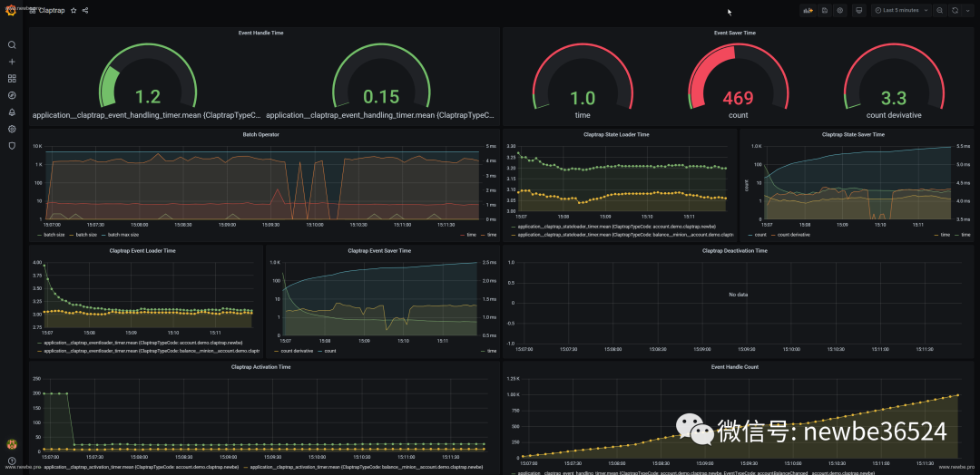Open the Event Saver Time panel title menu
Viewport: 980px width, 475px height.
[x=734, y=33]
